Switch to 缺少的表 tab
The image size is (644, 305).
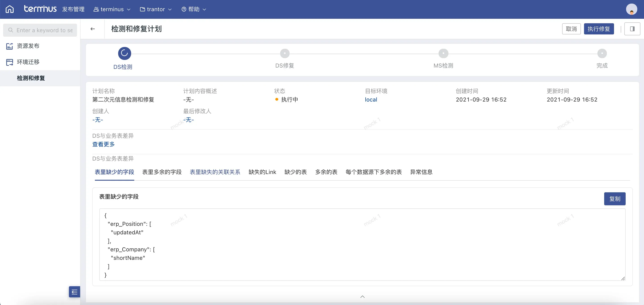296,172
